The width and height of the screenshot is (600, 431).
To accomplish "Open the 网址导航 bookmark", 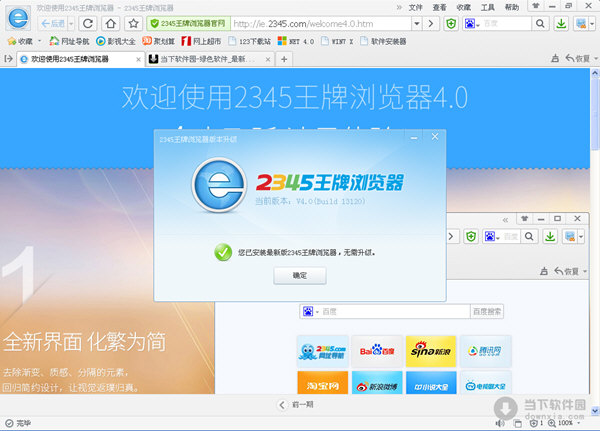I will point(69,41).
